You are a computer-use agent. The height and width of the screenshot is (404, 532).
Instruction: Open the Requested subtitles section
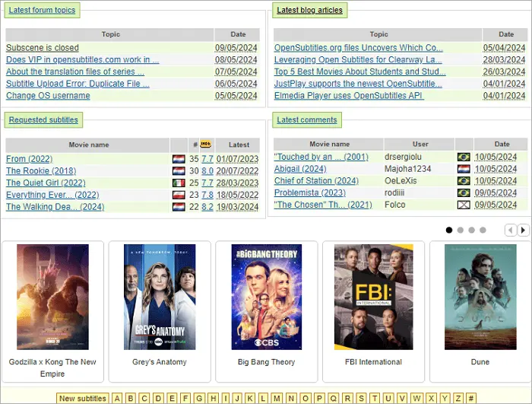pyautogui.click(x=43, y=120)
